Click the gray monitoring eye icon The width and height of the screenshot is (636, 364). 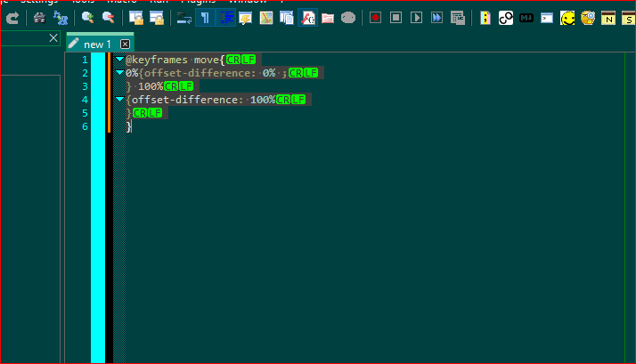(348, 18)
